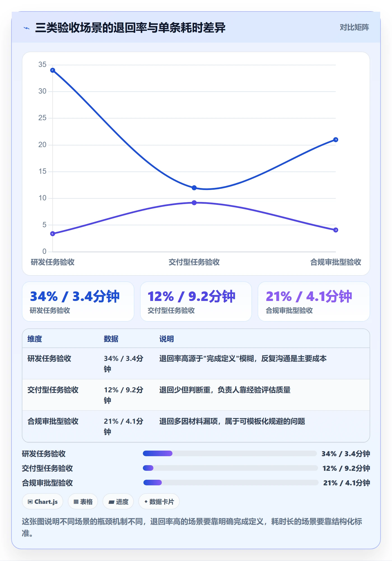Click the 对比矩阵 label in header

(x=354, y=27)
